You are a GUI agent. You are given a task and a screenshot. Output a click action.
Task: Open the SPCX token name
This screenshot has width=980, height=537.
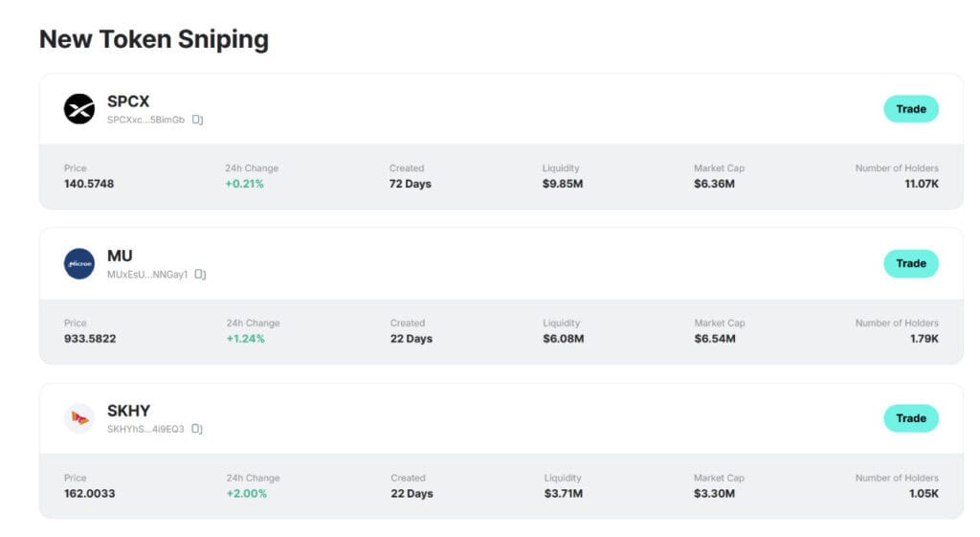point(128,101)
